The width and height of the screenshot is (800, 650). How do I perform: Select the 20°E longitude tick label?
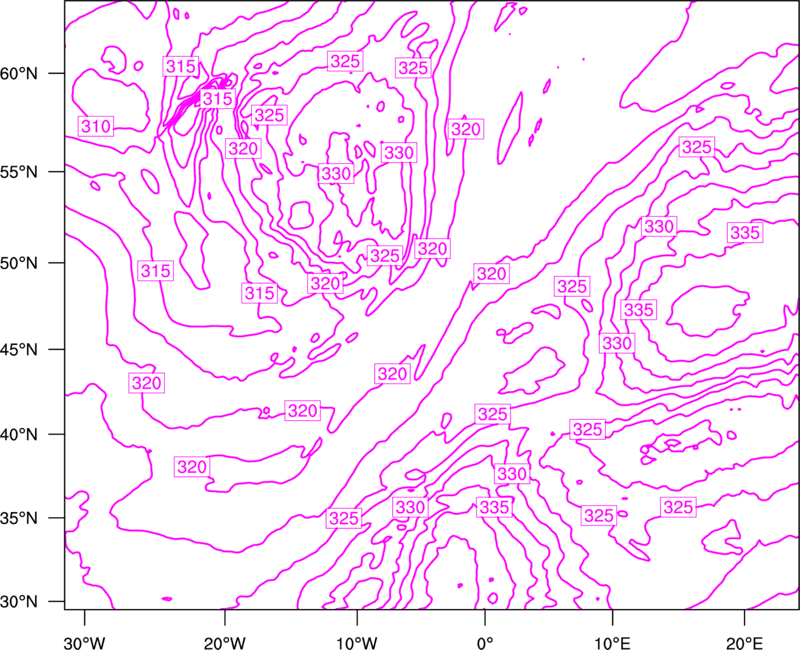point(744,643)
